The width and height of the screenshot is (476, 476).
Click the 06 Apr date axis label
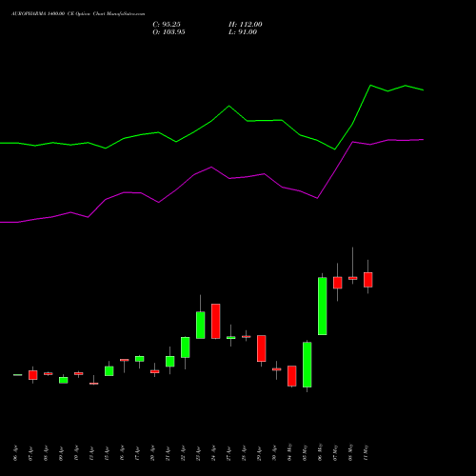[x=16, y=453]
